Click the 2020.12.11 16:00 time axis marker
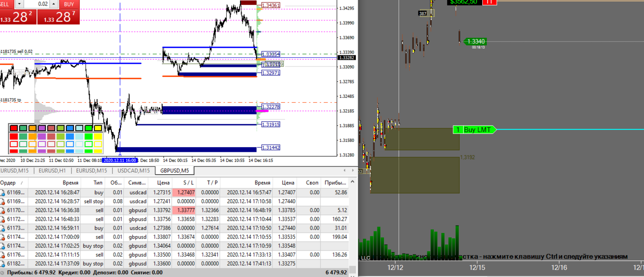The image size is (644, 277). click(120, 160)
